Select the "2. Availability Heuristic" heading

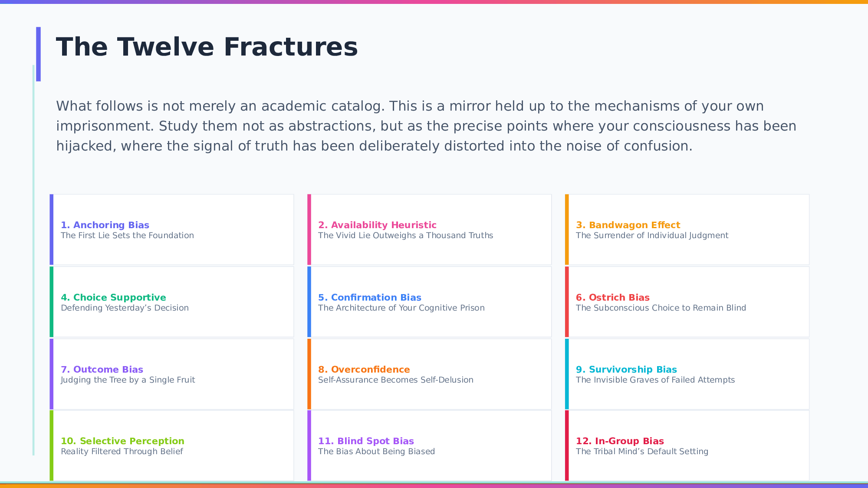pos(377,225)
